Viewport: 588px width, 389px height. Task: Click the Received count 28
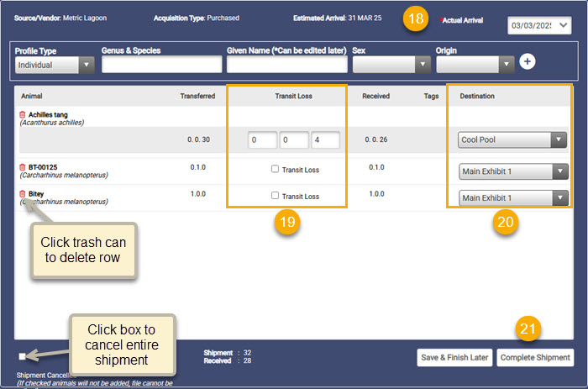pos(247,360)
